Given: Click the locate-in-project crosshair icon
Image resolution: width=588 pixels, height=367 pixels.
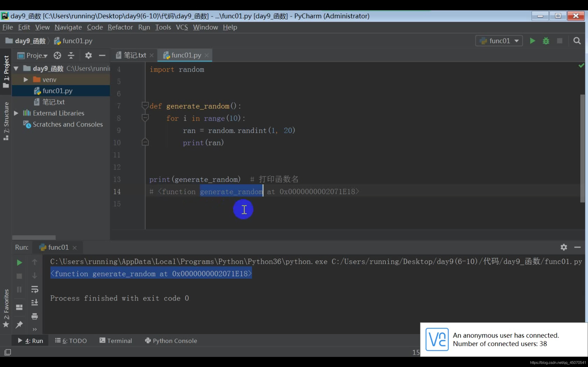Looking at the screenshot, I should pos(57,56).
